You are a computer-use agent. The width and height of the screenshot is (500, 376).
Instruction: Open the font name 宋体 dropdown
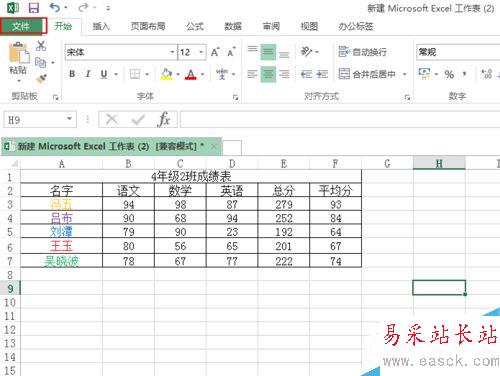172,52
